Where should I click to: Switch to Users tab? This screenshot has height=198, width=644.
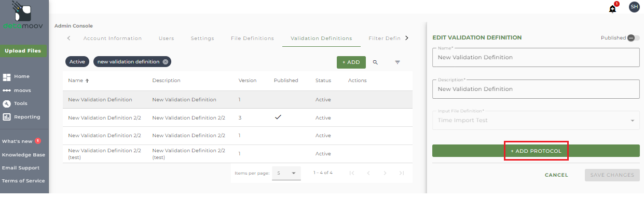pyautogui.click(x=167, y=38)
